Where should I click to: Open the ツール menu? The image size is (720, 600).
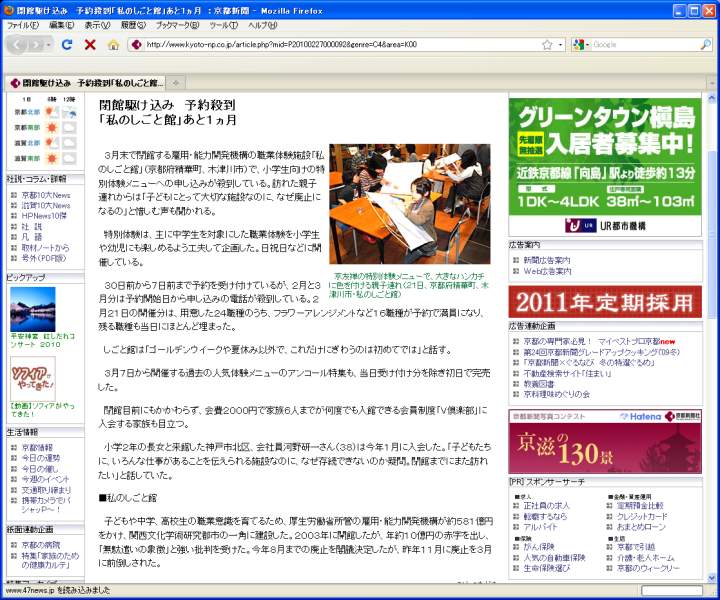[x=222, y=25]
